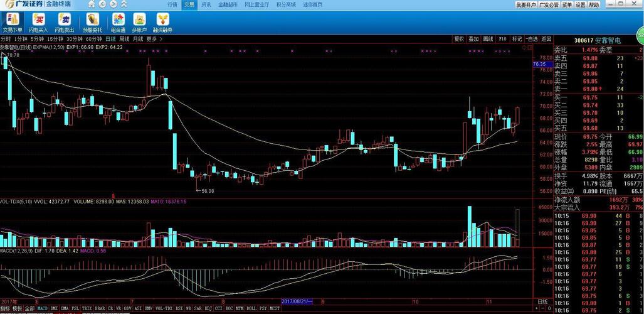Click the 画线 drawing button

(488, 39)
